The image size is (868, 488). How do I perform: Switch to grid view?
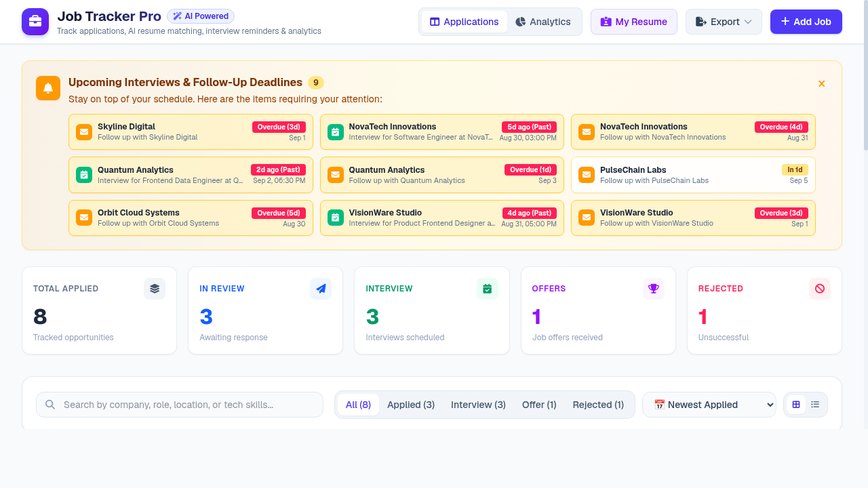[796, 405]
